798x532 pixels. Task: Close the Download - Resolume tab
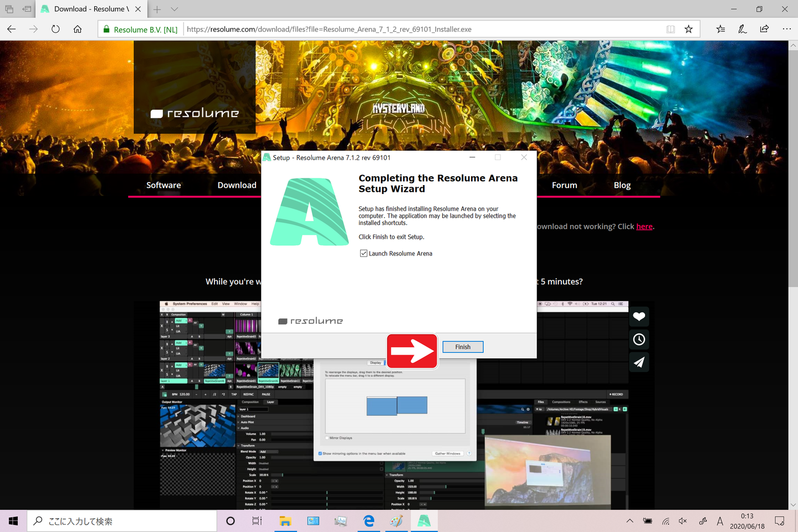point(138,9)
